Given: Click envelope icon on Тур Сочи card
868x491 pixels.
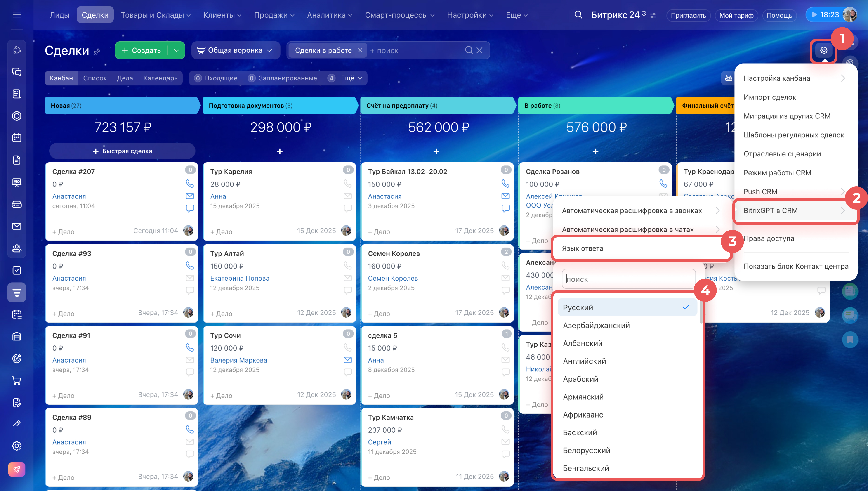Looking at the screenshot, I should [x=347, y=360].
